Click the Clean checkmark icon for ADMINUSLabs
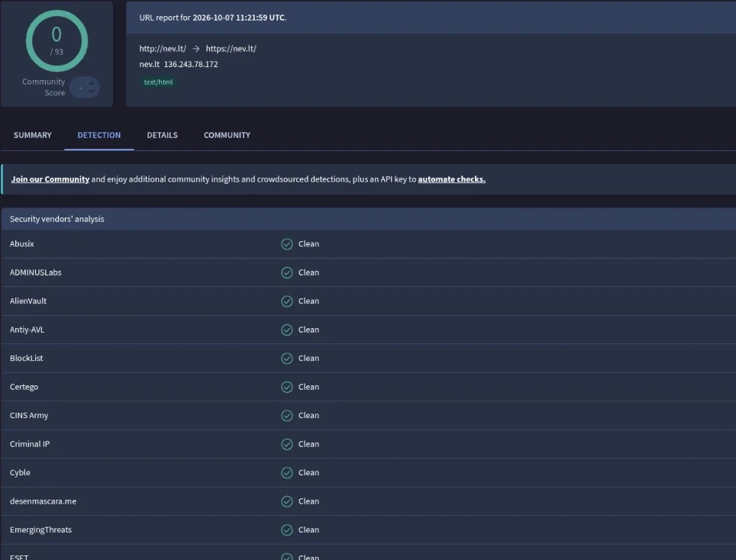Viewport: 736px width, 560px height. tap(287, 272)
